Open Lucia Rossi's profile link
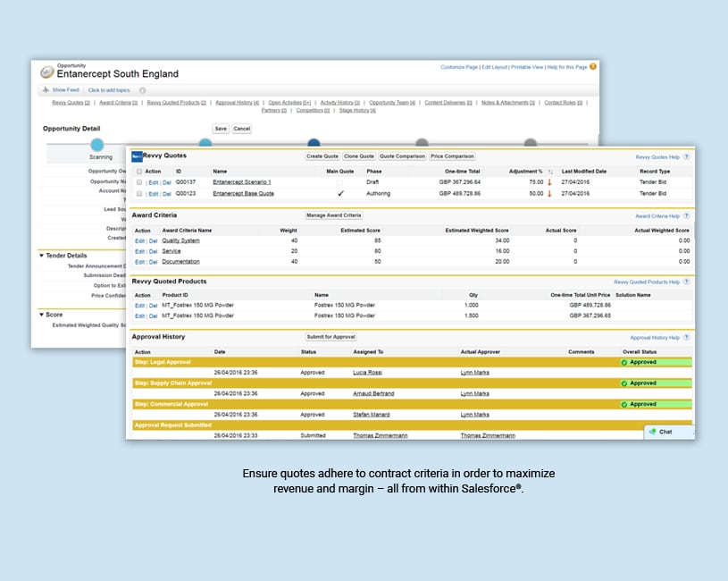The height and width of the screenshot is (581, 728). (x=368, y=373)
